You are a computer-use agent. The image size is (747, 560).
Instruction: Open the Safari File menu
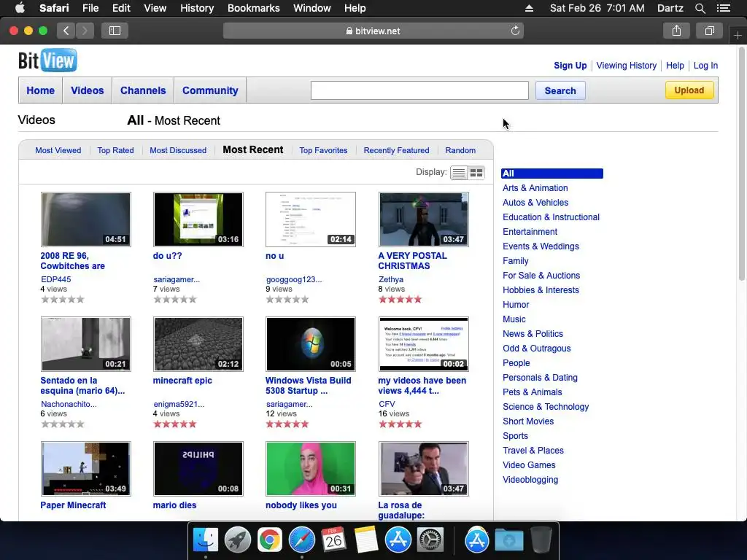coord(90,8)
